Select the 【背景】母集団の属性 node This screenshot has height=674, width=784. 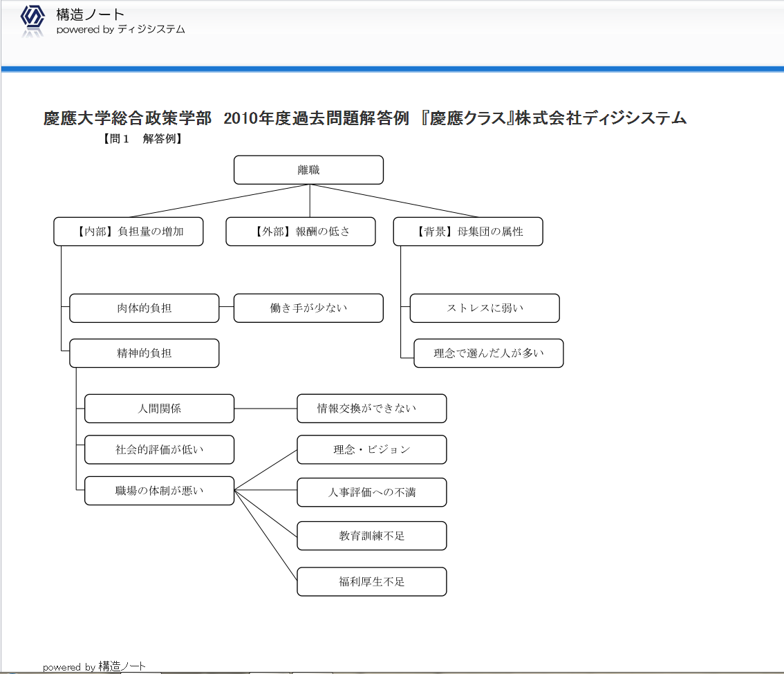pyautogui.click(x=468, y=232)
